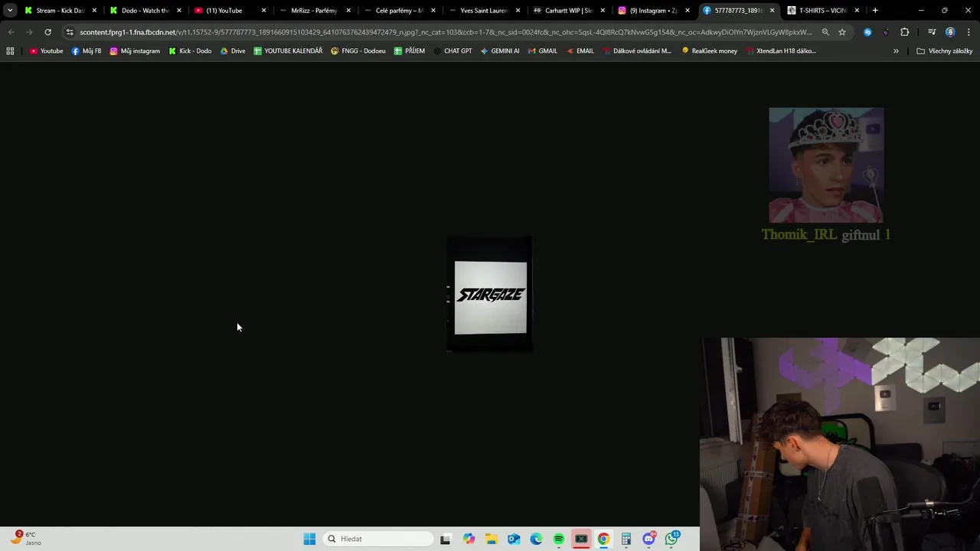Open the FNGG - Dodoeu bookmark
This screenshot has height=551, width=980.
[358, 51]
